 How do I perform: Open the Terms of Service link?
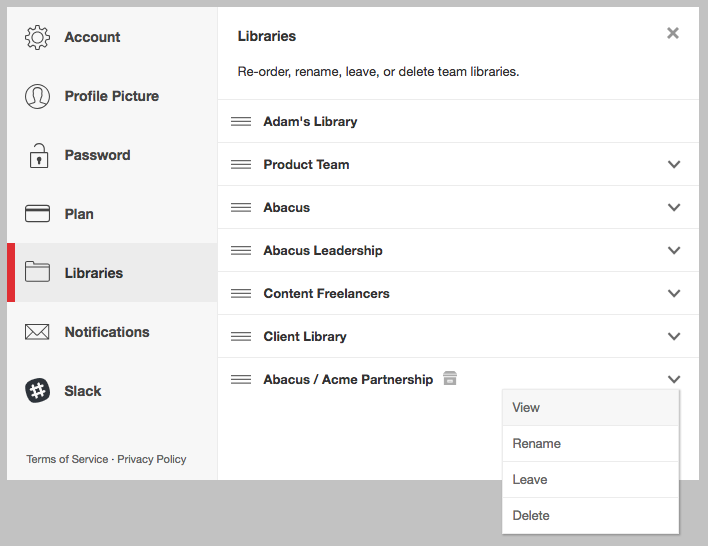[x=67, y=459]
